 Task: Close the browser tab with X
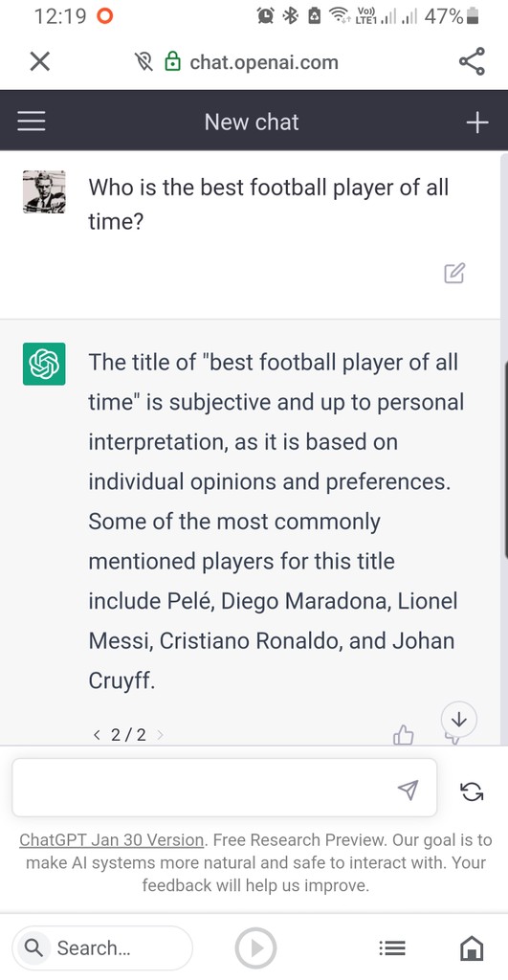pos(40,61)
